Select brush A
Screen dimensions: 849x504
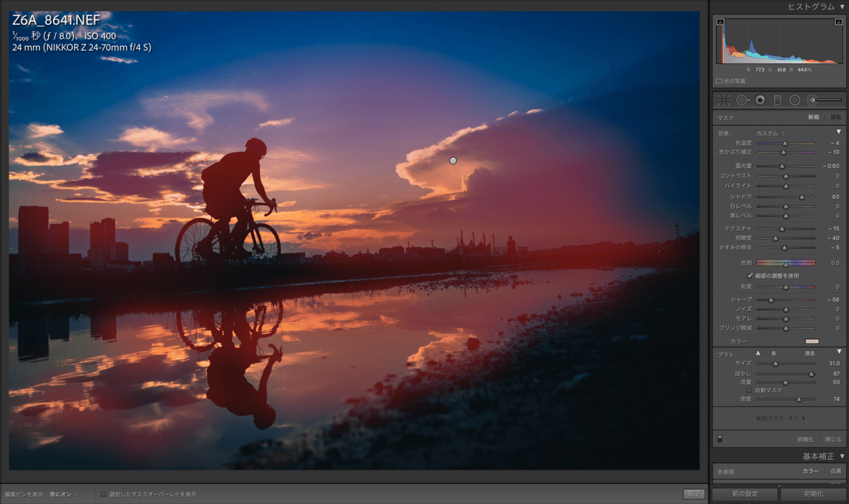[x=758, y=353]
